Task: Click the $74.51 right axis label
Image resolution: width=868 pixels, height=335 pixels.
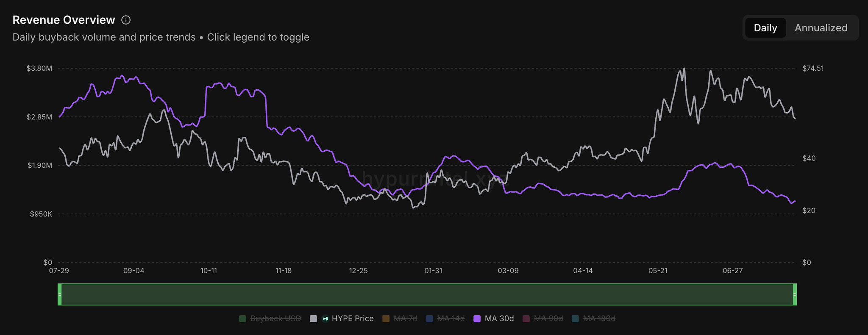Action: [x=813, y=68]
